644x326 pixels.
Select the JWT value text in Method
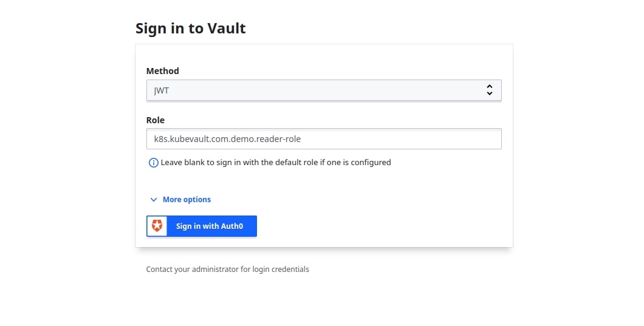(162, 90)
